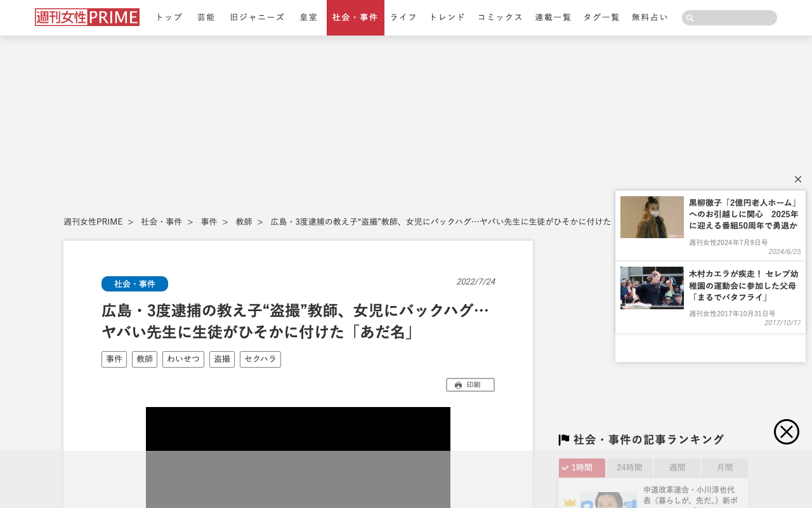The height and width of the screenshot is (508, 812).
Task: Open the 黒柳徹子 article thumbnail
Action: coord(652,217)
